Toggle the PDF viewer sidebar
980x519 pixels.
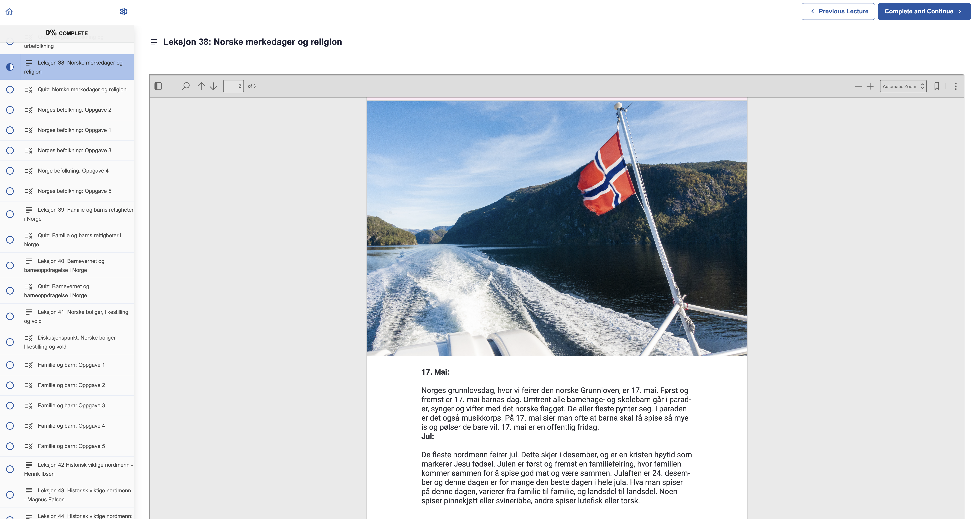point(158,86)
